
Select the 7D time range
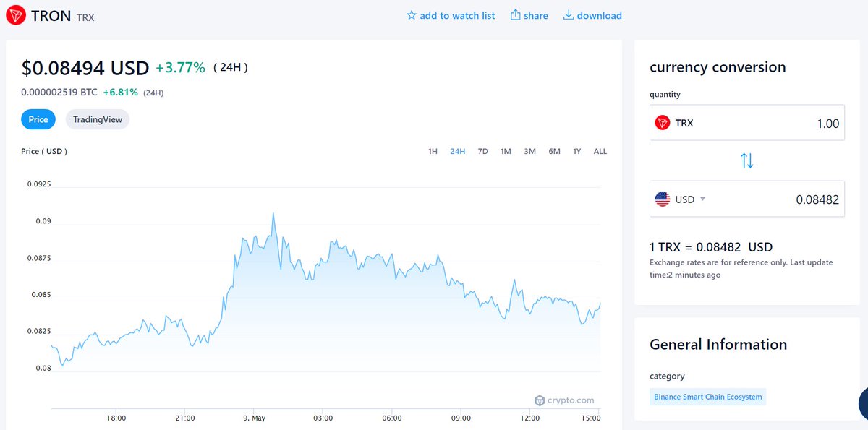click(x=482, y=151)
